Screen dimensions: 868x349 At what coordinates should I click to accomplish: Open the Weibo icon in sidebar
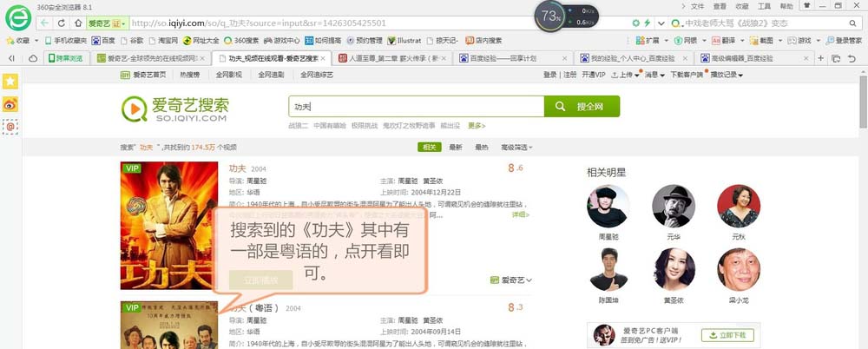click(x=10, y=104)
